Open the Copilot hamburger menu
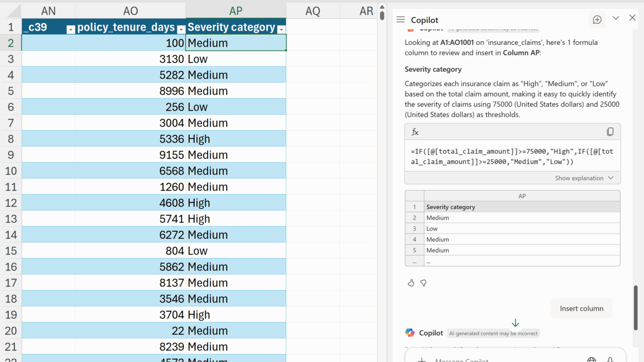This screenshot has width=644, height=362. (400, 20)
